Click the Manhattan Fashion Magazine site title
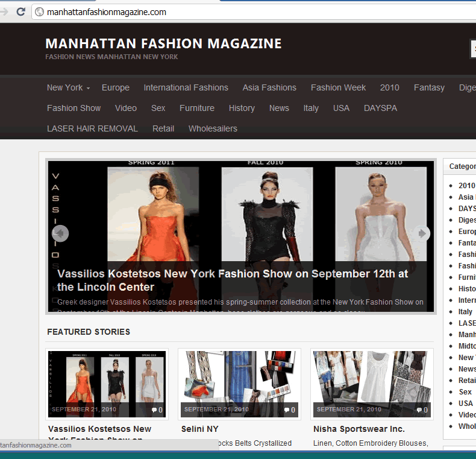Viewport: 476px width, 459px height. coord(163,43)
